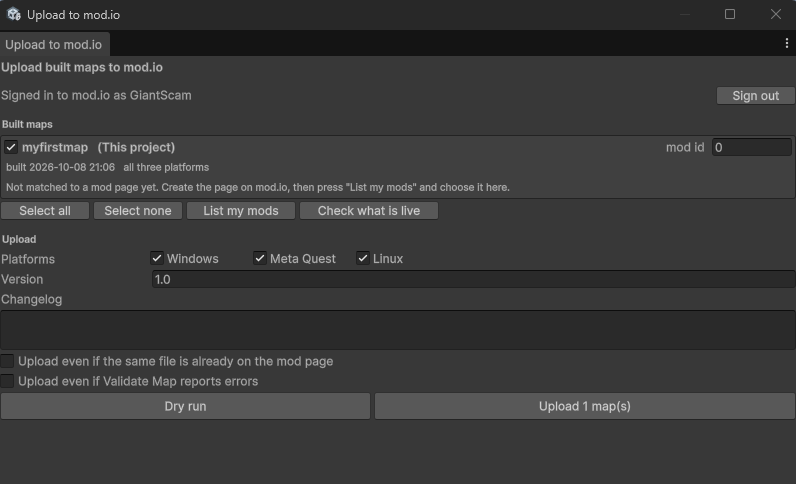This screenshot has height=484, width=796.
Task: Click the Select none button
Action: tap(138, 211)
